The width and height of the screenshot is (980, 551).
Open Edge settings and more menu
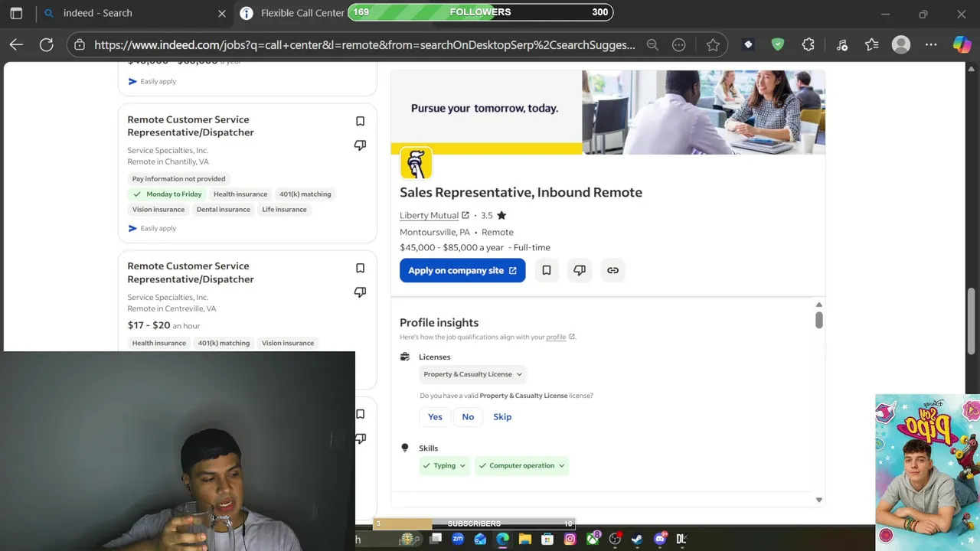(931, 45)
